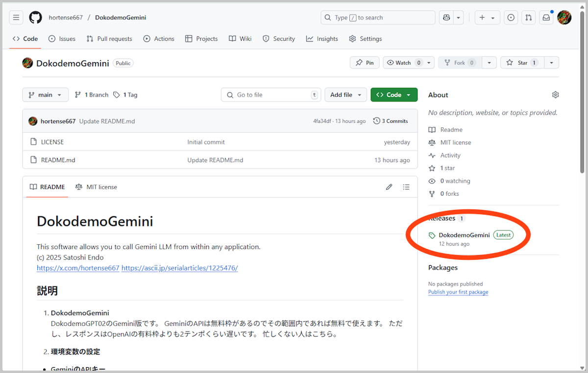The height and width of the screenshot is (373, 588).
Task: Open the repository Settings tab
Action: [x=365, y=39]
